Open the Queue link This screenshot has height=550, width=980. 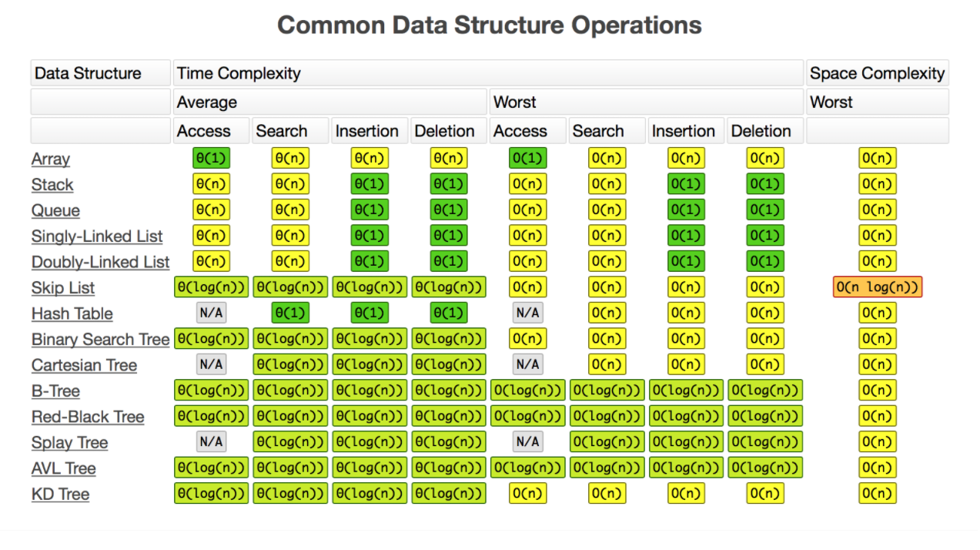click(x=55, y=211)
